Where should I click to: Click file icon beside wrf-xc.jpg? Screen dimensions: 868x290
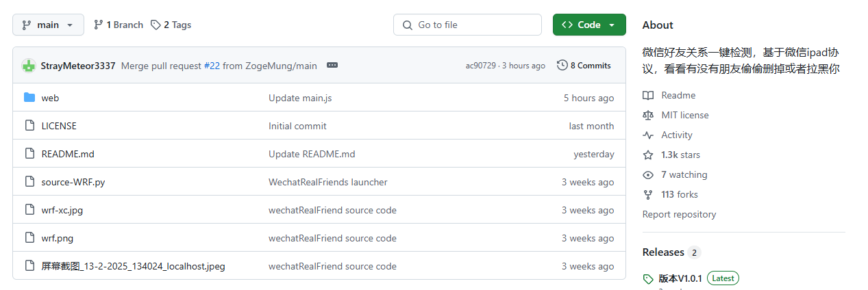(x=29, y=210)
